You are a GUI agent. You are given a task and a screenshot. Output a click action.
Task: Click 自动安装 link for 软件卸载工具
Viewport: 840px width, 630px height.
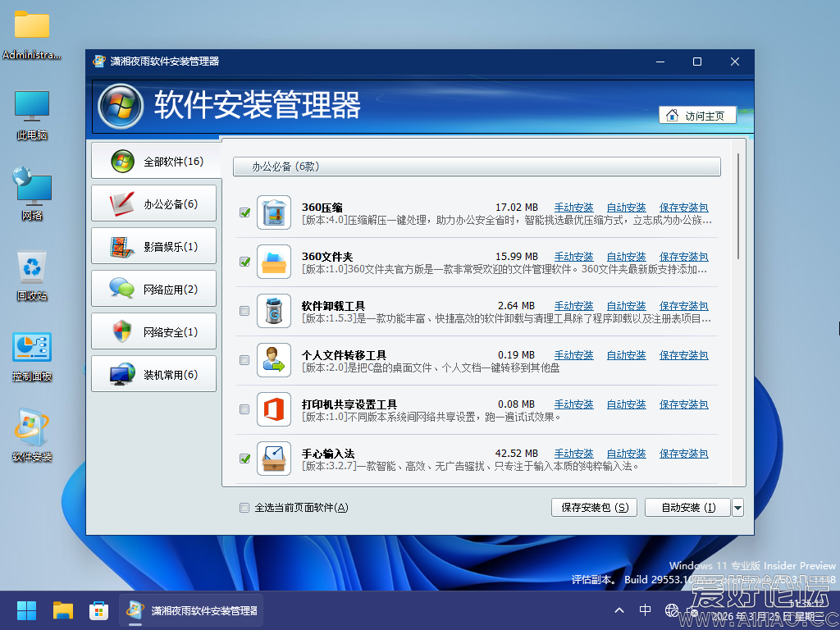(x=626, y=307)
